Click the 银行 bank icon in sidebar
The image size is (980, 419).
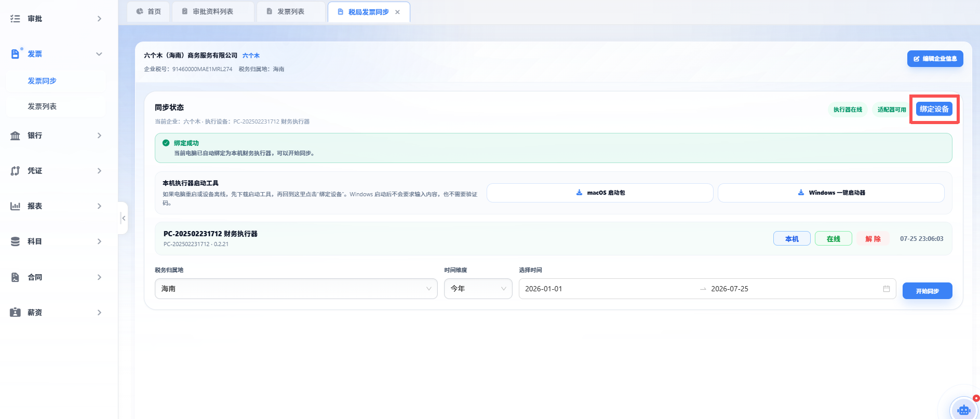pyautogui.click(x=15, y=136)
